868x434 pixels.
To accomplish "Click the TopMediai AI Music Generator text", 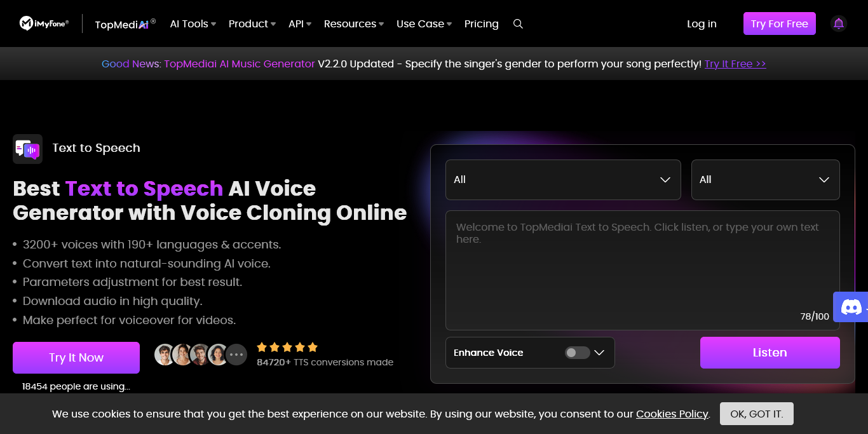I will [x=240, y=64].
